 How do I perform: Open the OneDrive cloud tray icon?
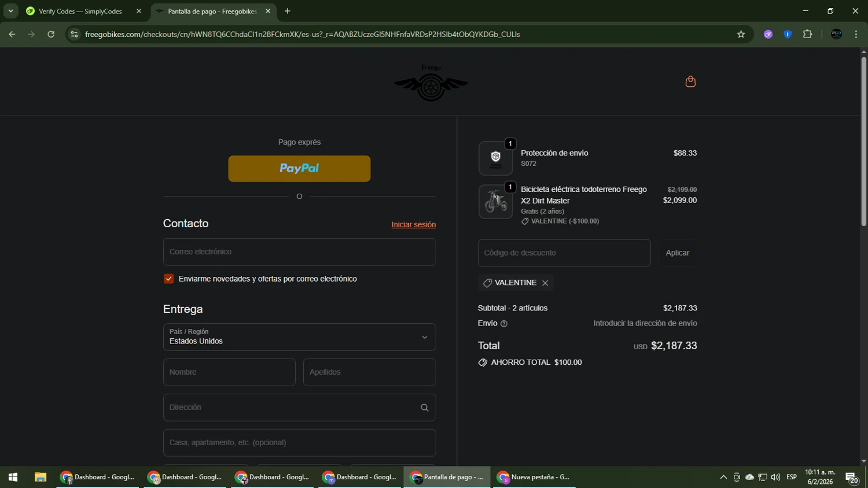(x=749, y=477)
